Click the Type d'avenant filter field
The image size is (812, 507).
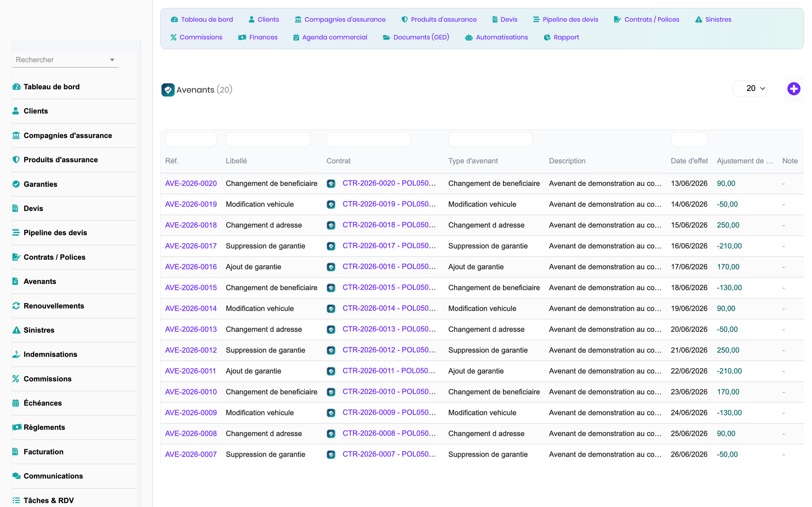coord(490,139)
